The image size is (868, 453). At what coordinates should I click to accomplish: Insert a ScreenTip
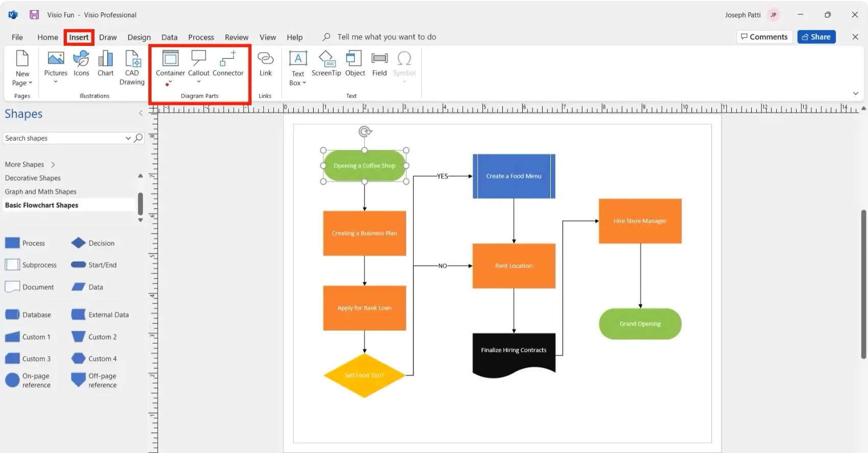[x=326, y=59]
